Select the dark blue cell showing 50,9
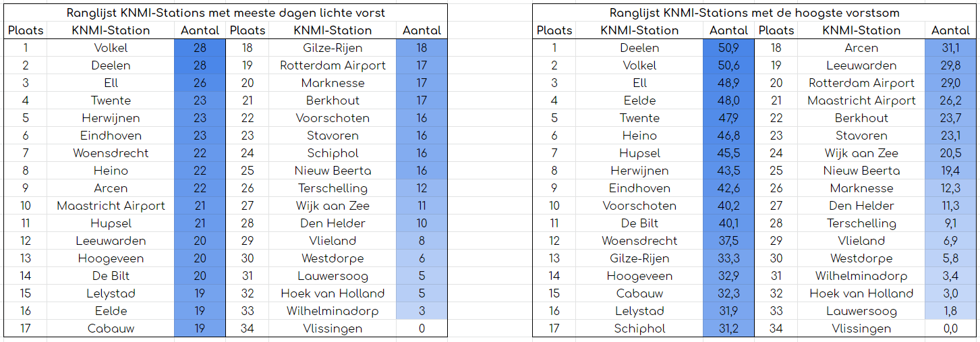Viewport: 980px width, 342px height. point(728,48)
